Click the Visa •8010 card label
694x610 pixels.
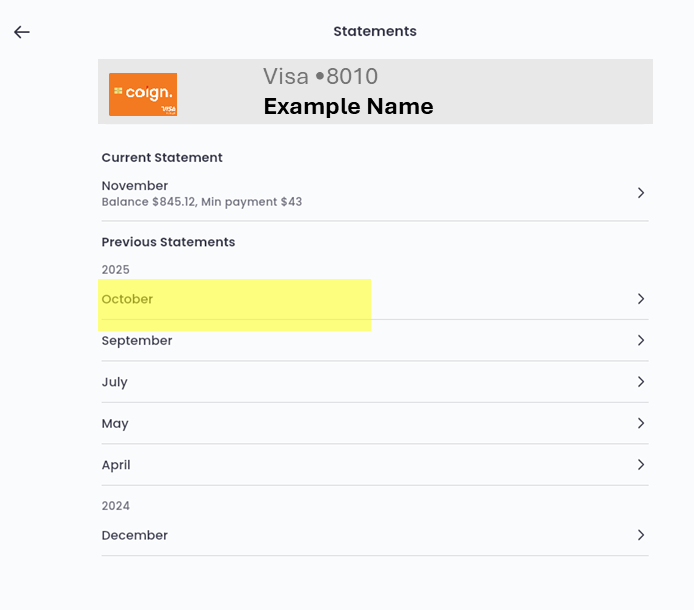pos(320,77)
